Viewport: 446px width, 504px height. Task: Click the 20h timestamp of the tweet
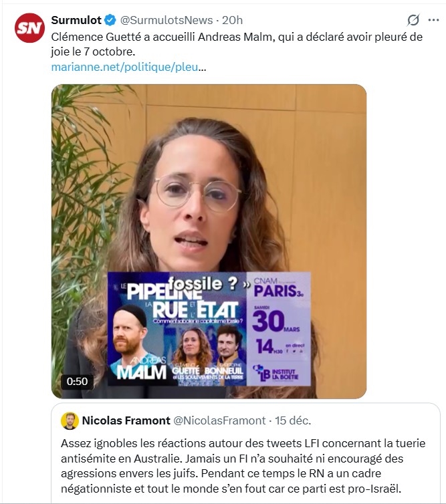click(x=233, y=20)
